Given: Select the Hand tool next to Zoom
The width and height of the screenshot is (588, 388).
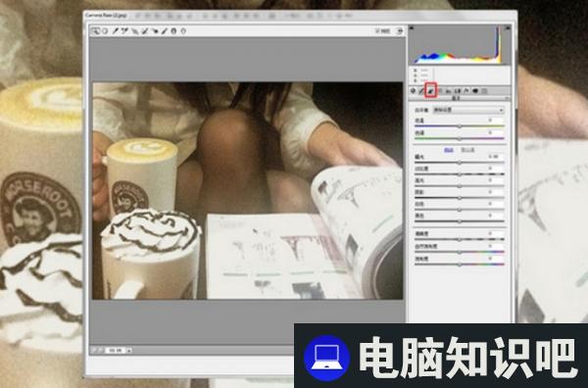Looking at the screenshot, I should click(x=105, y=31).
